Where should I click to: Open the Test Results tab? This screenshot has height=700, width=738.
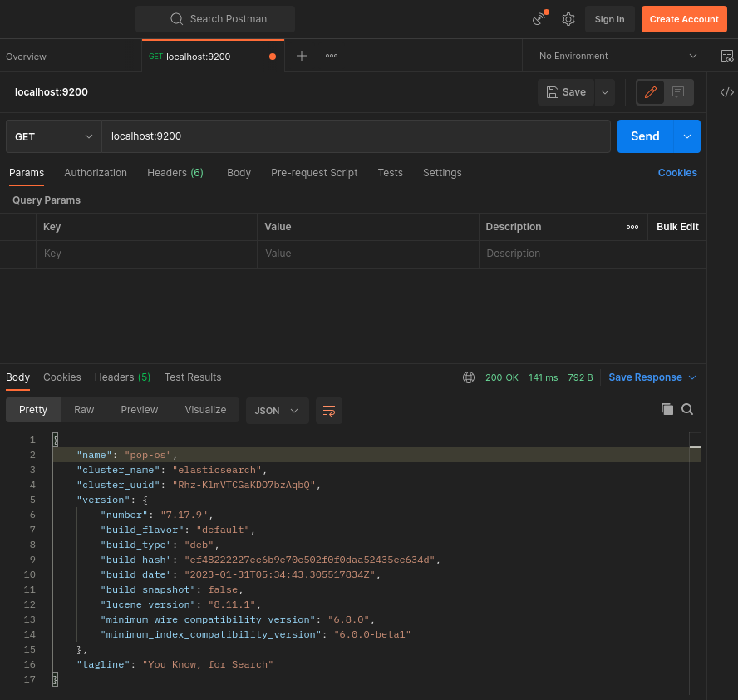(x=193, y=377)
